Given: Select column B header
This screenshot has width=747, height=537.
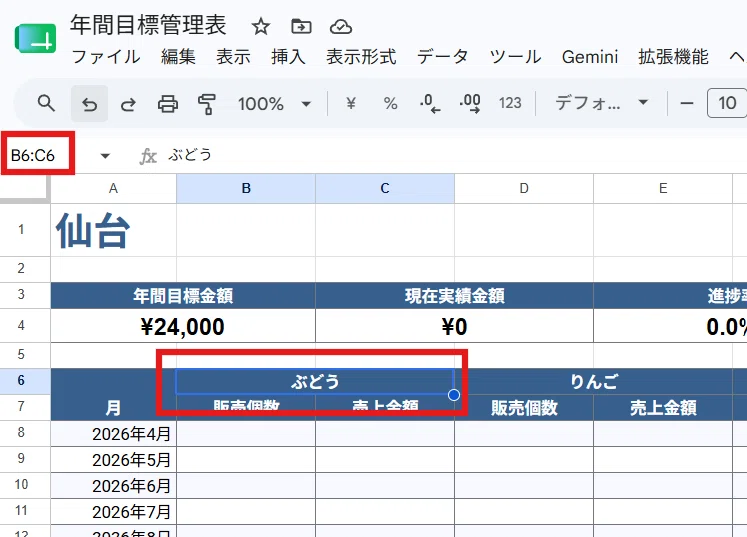Looking at the screenshot, I should click(246, 189).
